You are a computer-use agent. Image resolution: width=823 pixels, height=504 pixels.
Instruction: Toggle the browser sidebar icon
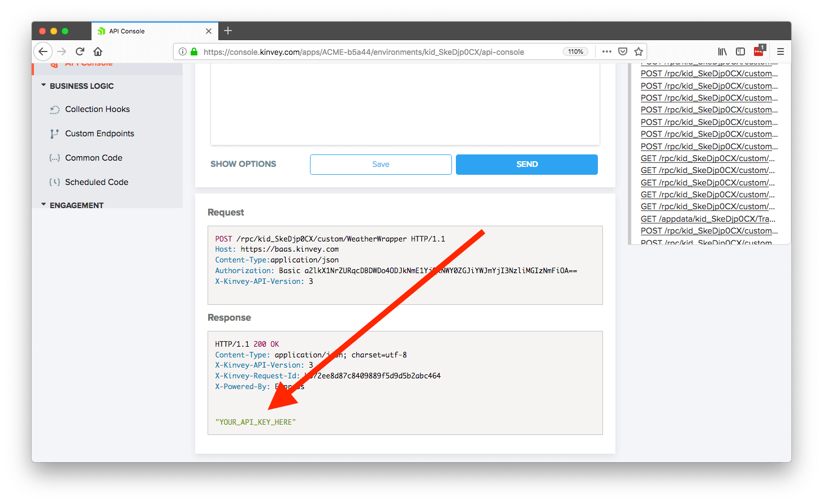click(740, 51)
